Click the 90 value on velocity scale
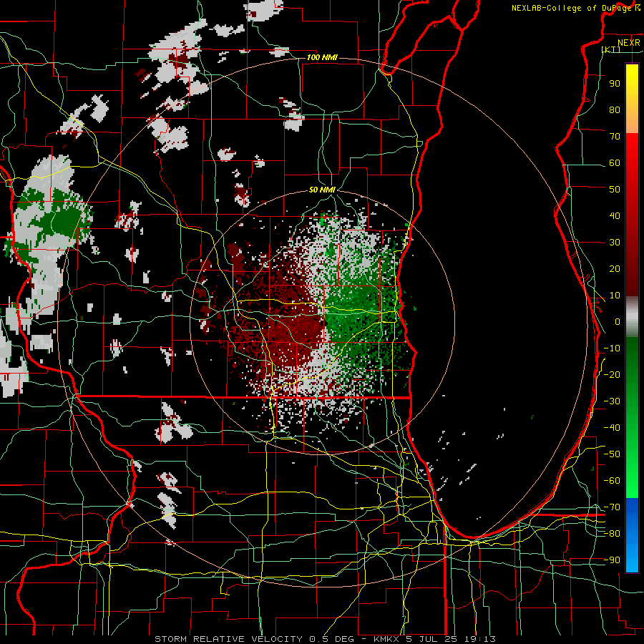644x644 pixels. 615,84
